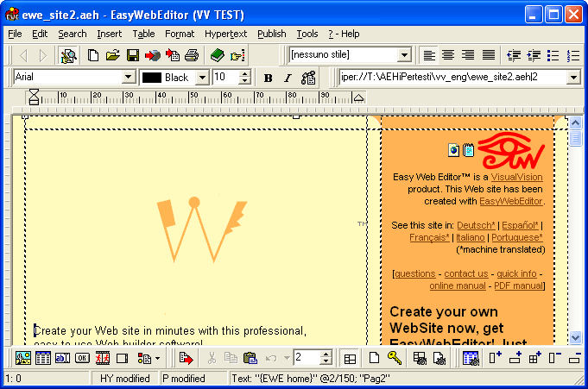
Task: Open the Table menu
Action: pyautogui.click(x=143, y=35)
